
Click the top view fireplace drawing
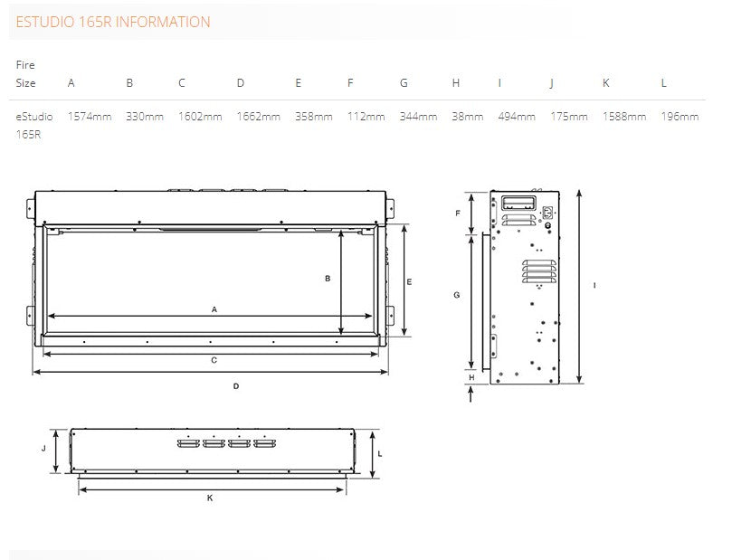[214, 453]
